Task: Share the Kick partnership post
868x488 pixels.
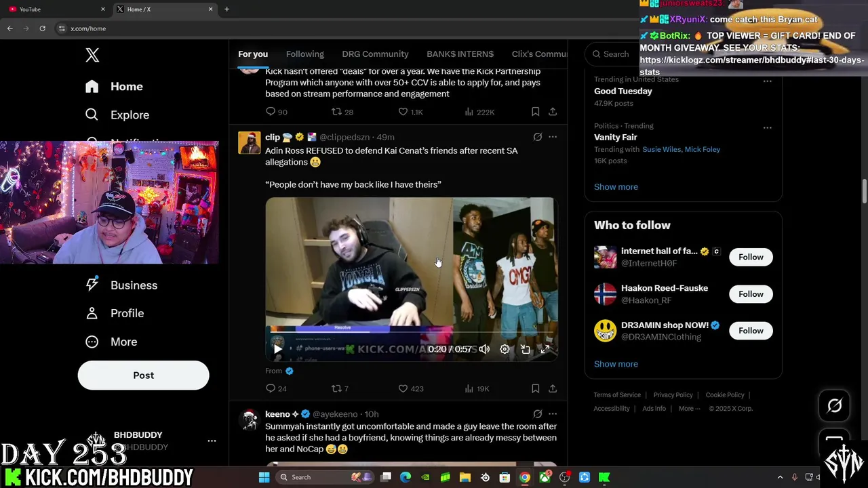Action: click(x=553, y=112)
